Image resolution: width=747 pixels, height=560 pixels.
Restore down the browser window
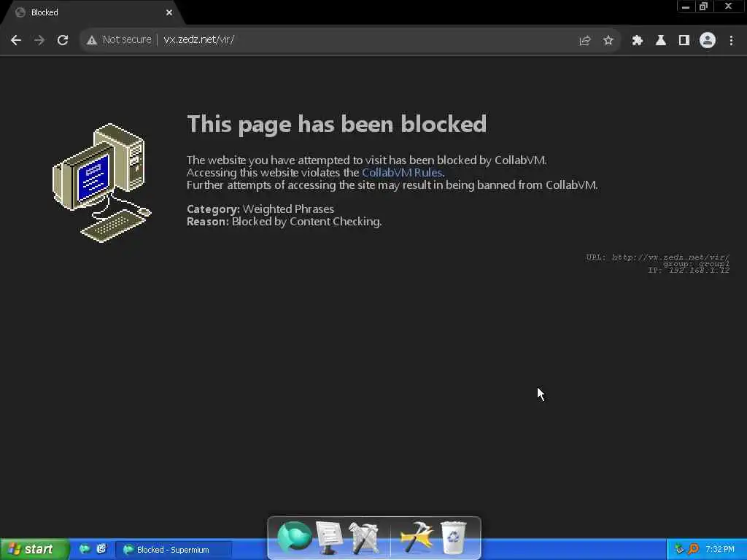click(703, 7)
